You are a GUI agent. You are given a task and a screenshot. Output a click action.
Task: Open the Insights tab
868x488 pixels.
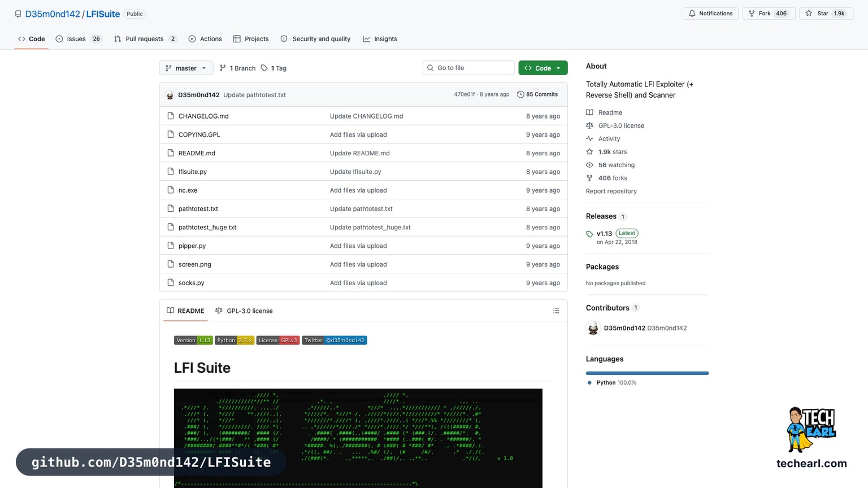pos(380,39)
